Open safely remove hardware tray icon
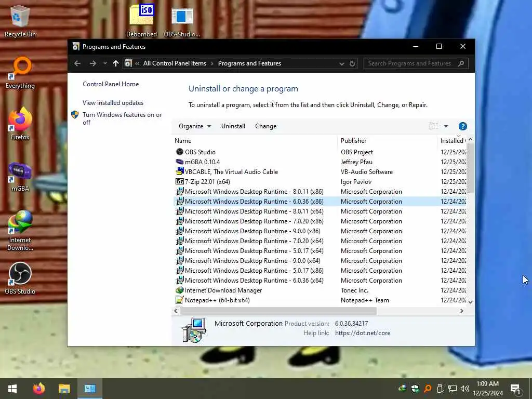The width and height of the screenshot is (532, 399). (x=440, y=389)
